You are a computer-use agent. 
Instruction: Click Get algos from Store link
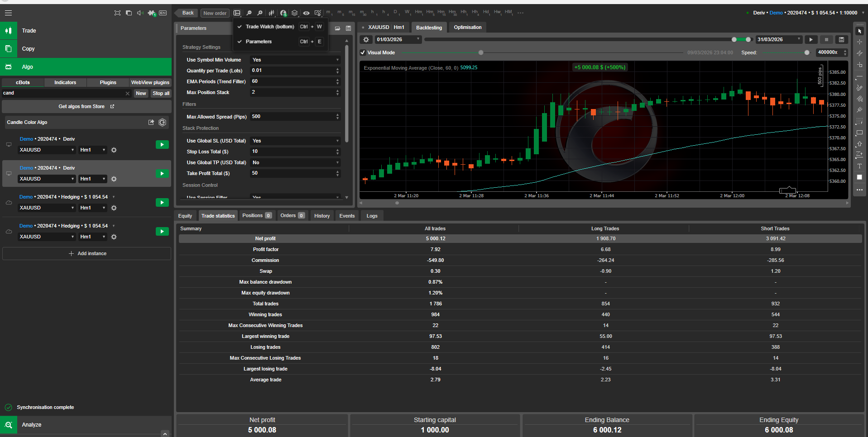(86, 107)
